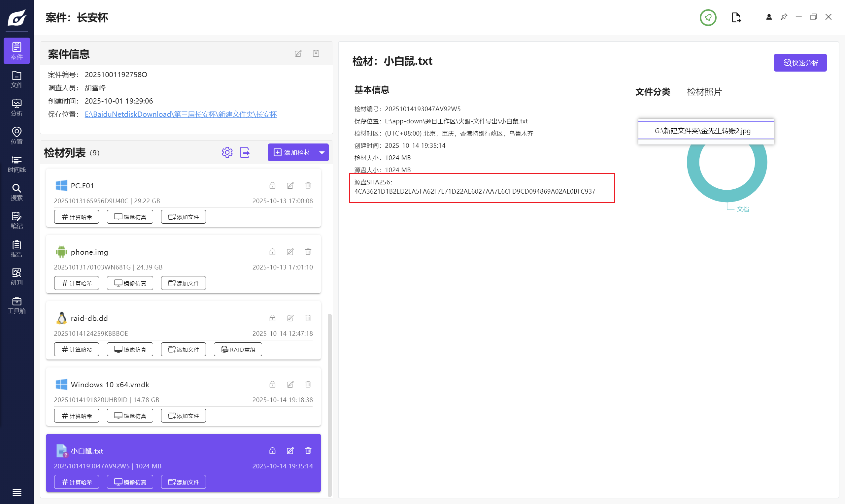The width and height of the screenshot is (845, 504).
Task: Open the case save location link
Action: (x=181, y=114)
